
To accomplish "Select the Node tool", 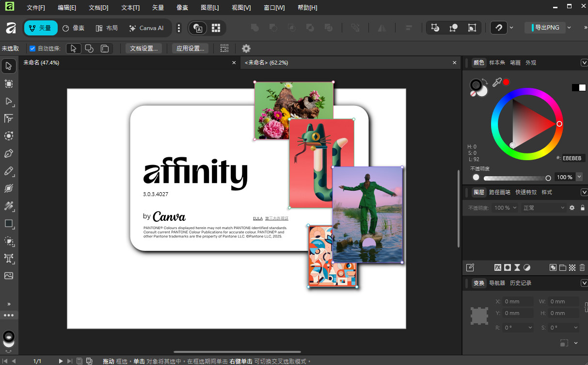I will (x=9, y=101).
